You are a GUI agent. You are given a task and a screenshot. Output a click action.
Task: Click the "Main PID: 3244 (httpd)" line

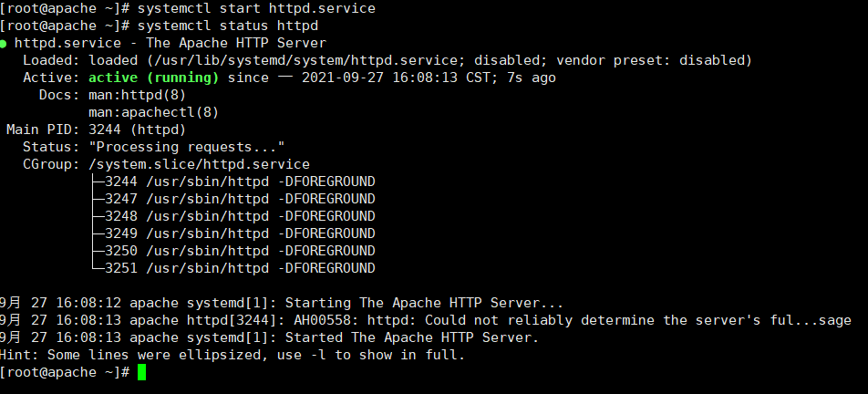click(96, 130)
